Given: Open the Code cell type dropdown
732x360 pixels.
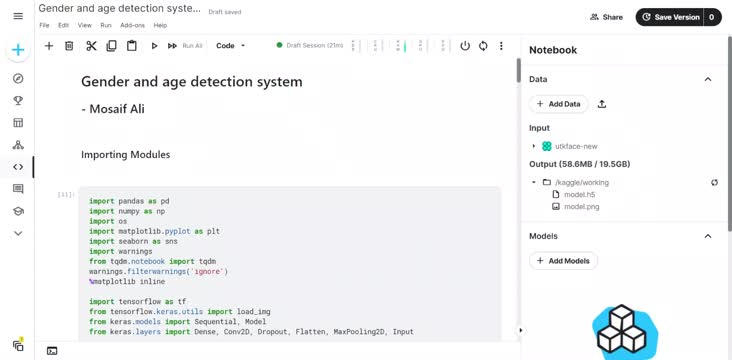Looking at the screenshot, I should point(231,46).
